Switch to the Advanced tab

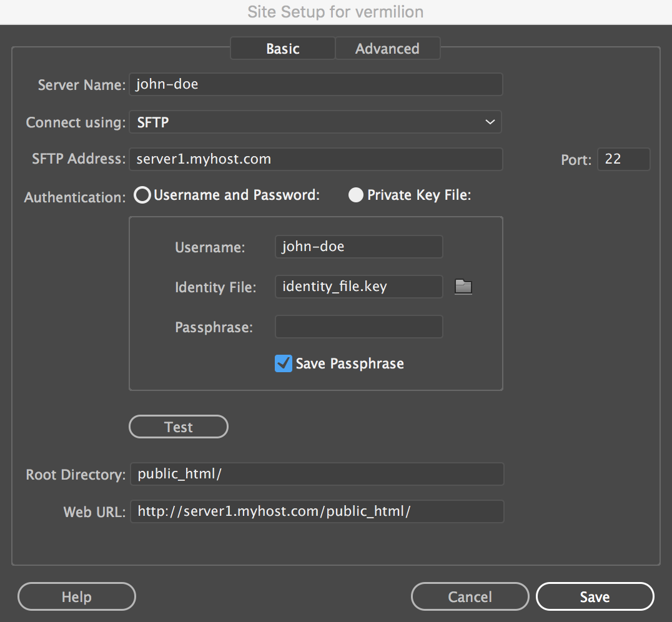[x=387, y=48]
